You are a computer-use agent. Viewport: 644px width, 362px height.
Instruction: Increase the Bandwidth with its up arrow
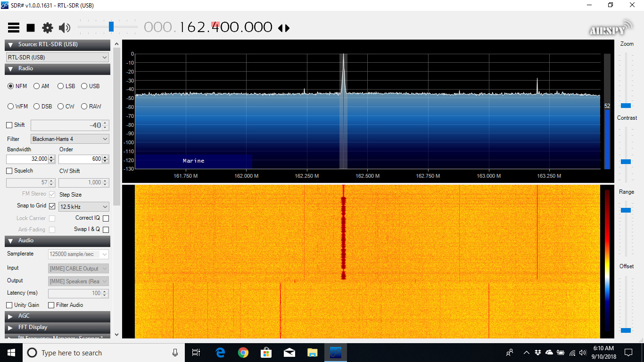52,157
